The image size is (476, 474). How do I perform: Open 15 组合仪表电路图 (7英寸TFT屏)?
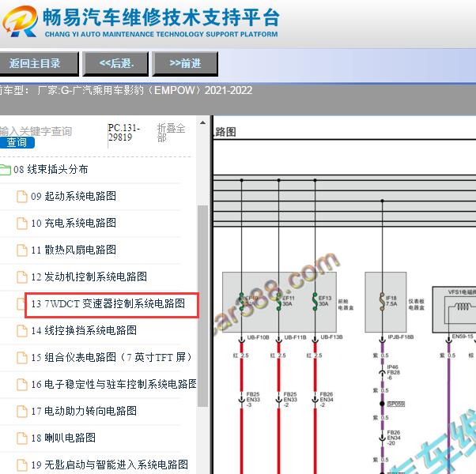coord(111,358)
